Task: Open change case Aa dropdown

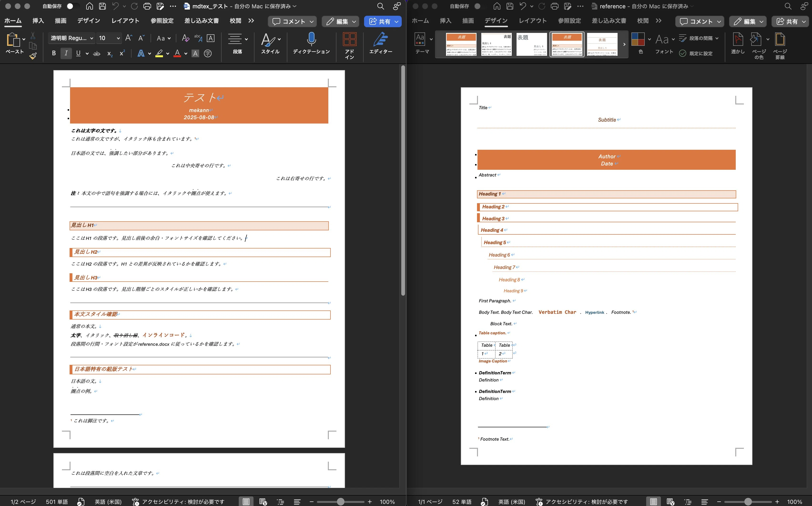Action: 164,38
